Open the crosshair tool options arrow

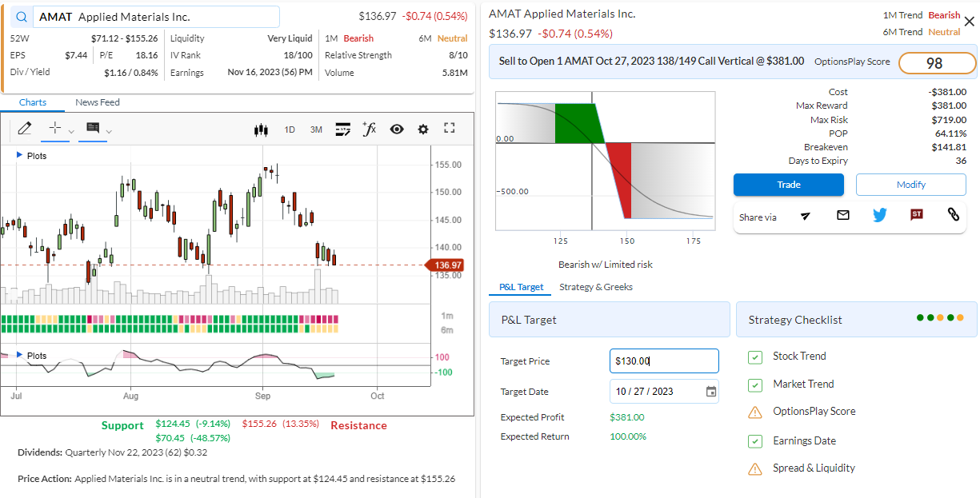coord(71,131)
